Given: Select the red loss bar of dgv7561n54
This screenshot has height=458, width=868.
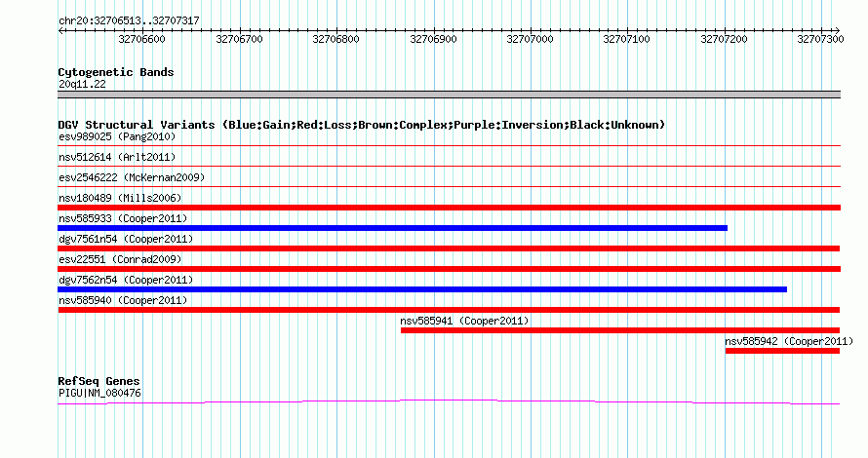Looking at the screenshot, I should 449,248.
